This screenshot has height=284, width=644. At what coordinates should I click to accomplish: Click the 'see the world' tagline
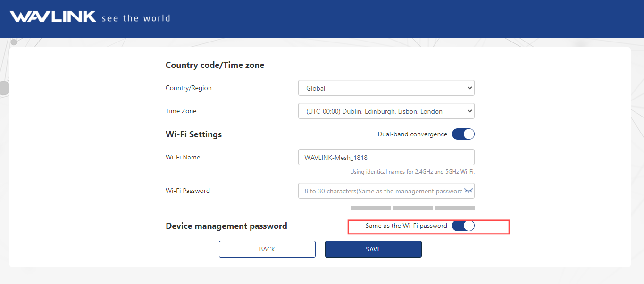[x=136, y=18]
